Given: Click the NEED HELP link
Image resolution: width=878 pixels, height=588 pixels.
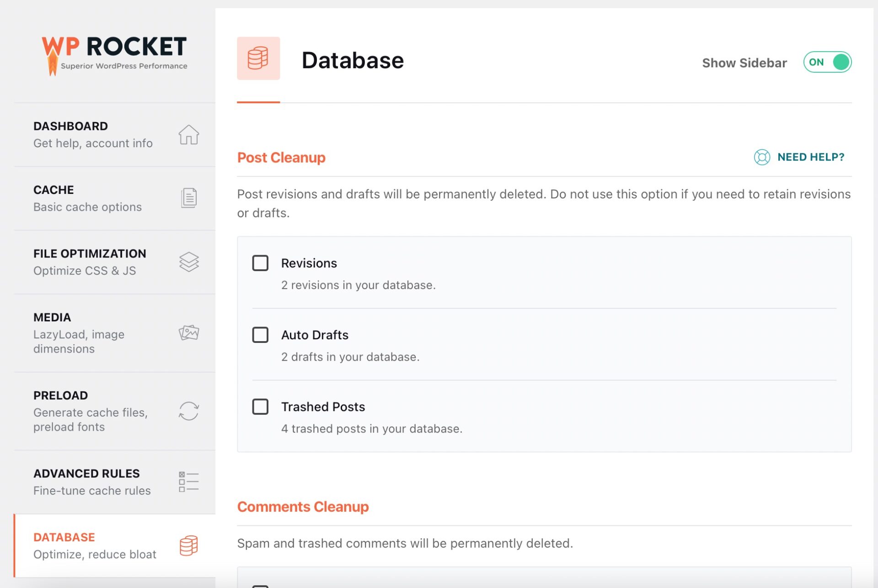Looking at the screenshot, I should (811, 157).
